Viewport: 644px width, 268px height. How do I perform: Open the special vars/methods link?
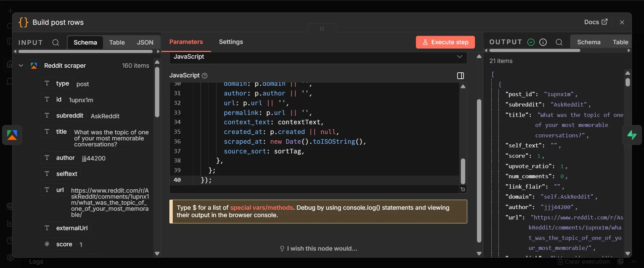[262, 208]
